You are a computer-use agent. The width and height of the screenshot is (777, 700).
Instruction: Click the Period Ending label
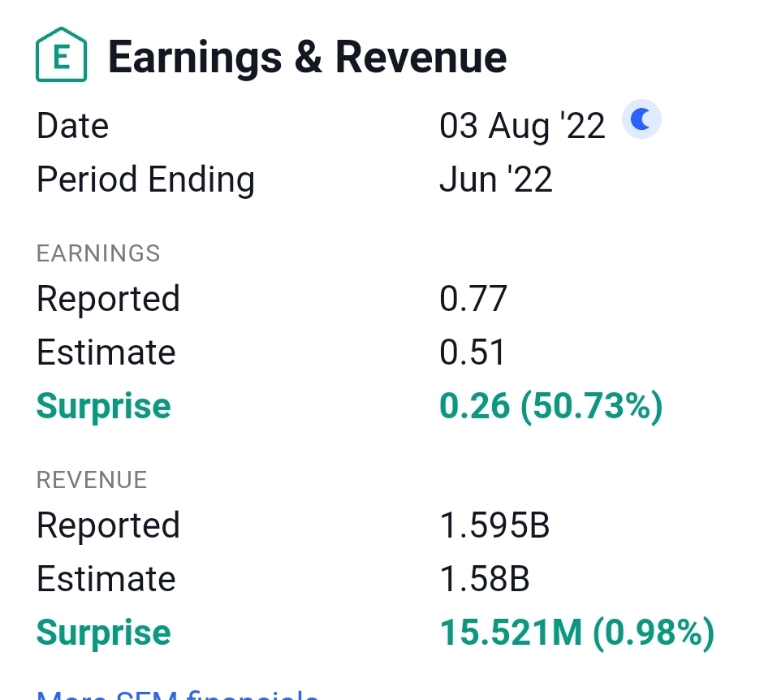pyautogui.click(x=145, y=179)
